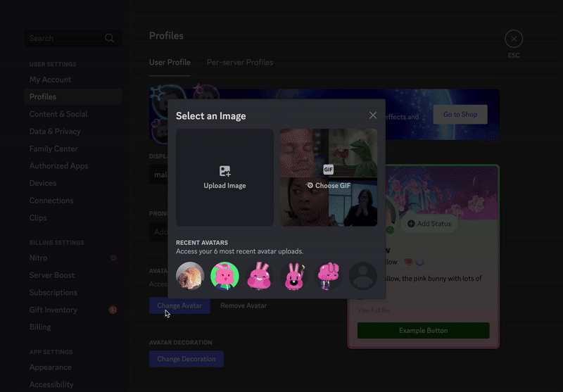Choose the third recent bunny avatar

click(x=259, y=276)
